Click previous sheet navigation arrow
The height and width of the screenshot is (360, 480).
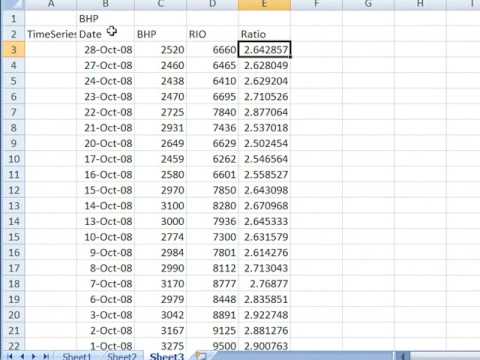coord(22,356)
